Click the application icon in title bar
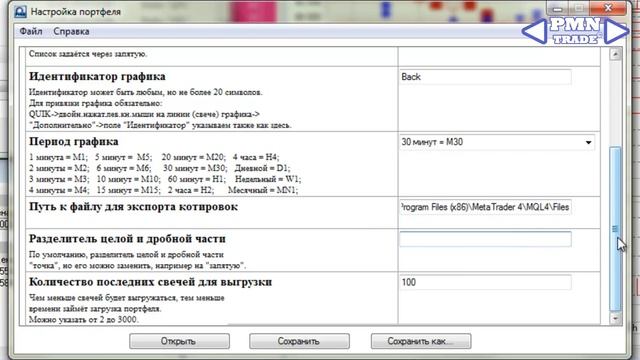Image resolution: width=640 pixels, height=360 pixels. click(x=20, y=11)
